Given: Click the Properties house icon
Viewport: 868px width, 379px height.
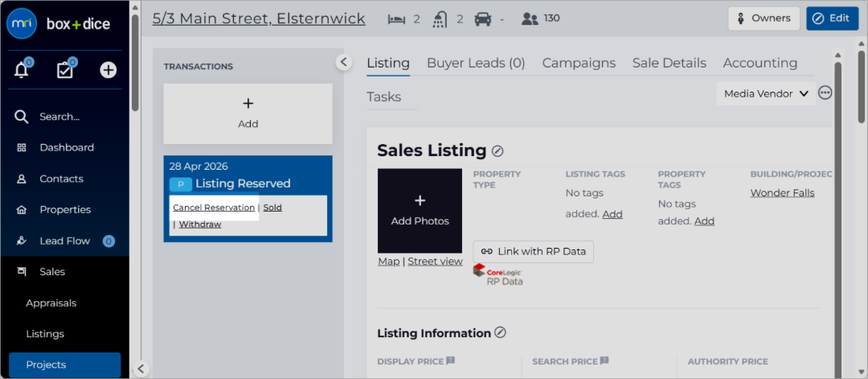Looking at the screenshot, I should (x=22, y=210).
